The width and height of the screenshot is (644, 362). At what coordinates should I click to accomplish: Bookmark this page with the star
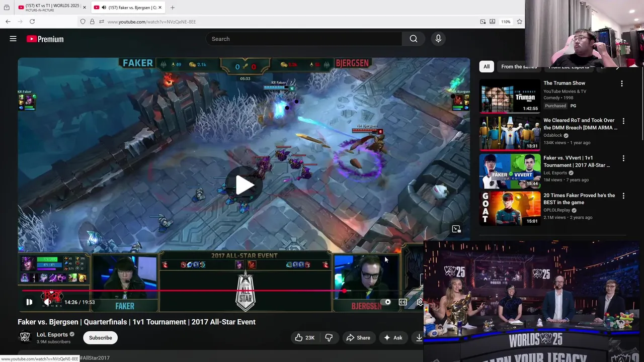520,22
